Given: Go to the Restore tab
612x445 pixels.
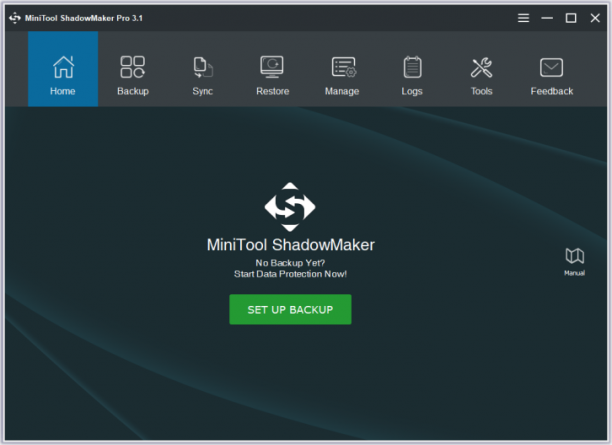Looking at the screenshot, I should coord(272,69).
